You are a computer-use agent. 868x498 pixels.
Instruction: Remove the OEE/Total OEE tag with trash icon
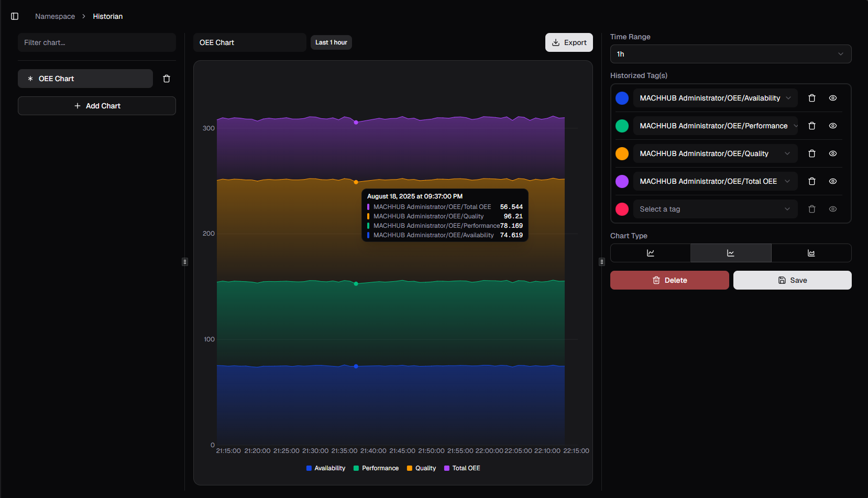(x=812, y=181)
